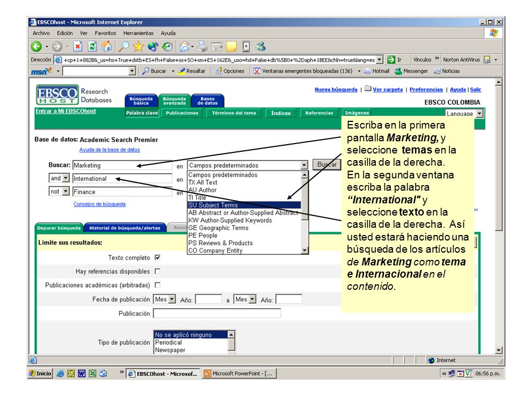This screenshot has height=399, width=532.
Task: Open the Favorites star icon
Action: 138,47
